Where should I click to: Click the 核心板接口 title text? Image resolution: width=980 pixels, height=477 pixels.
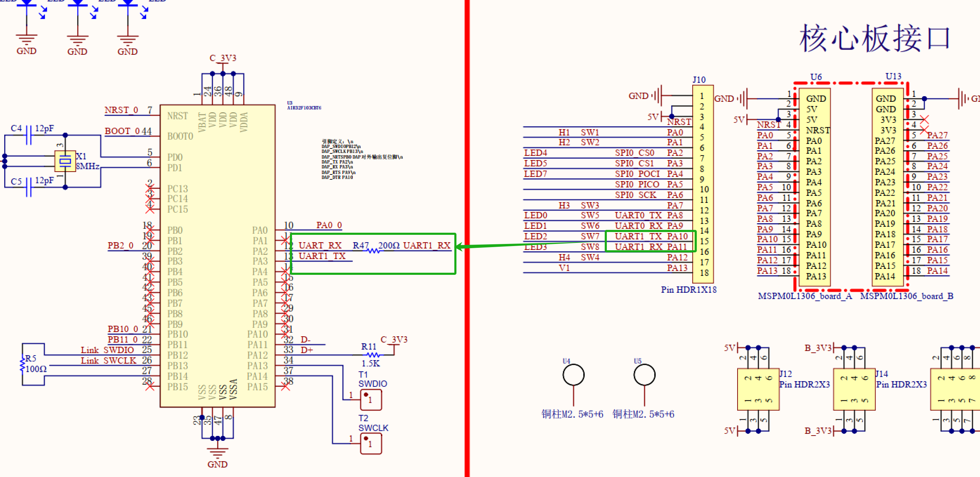pos(875,38)
